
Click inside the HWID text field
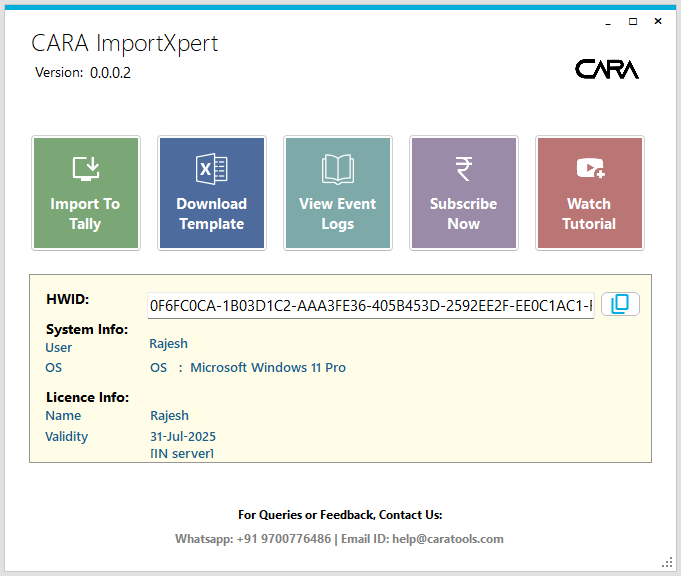pyautogui.click(x=370, y=305)
